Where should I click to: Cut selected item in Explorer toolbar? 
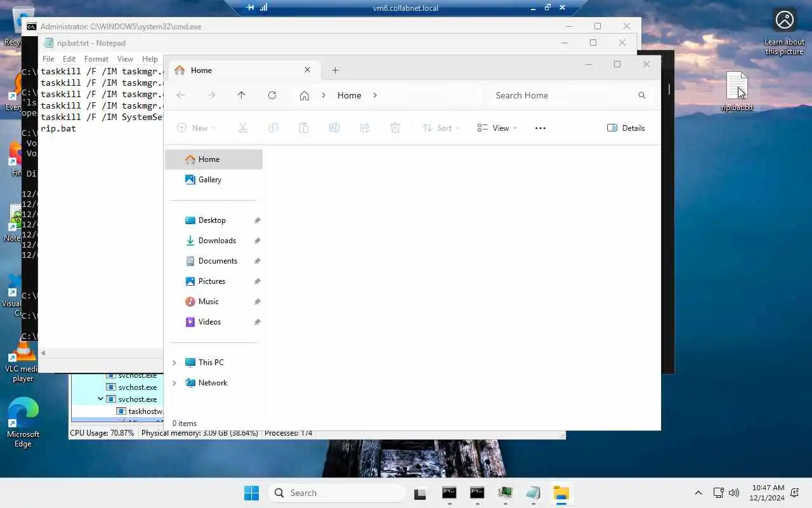[243, 128]
